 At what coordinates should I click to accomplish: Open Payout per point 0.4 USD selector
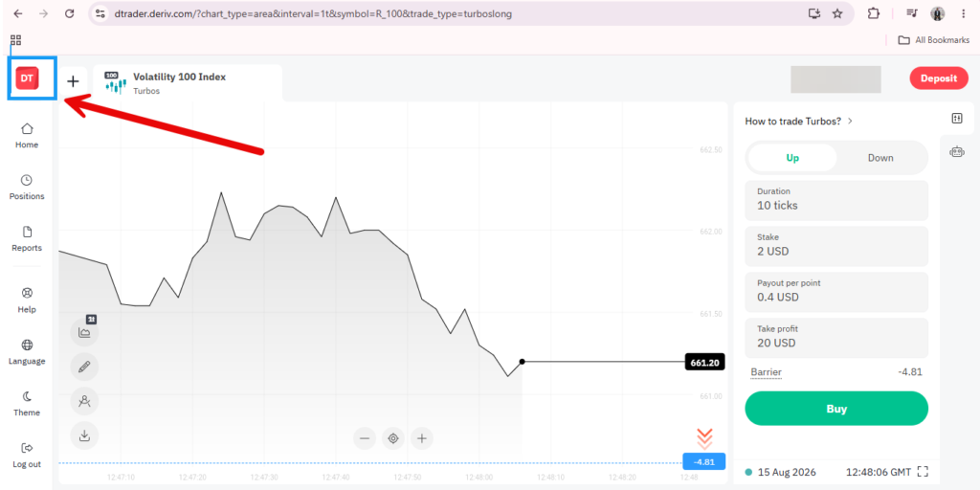836,291
